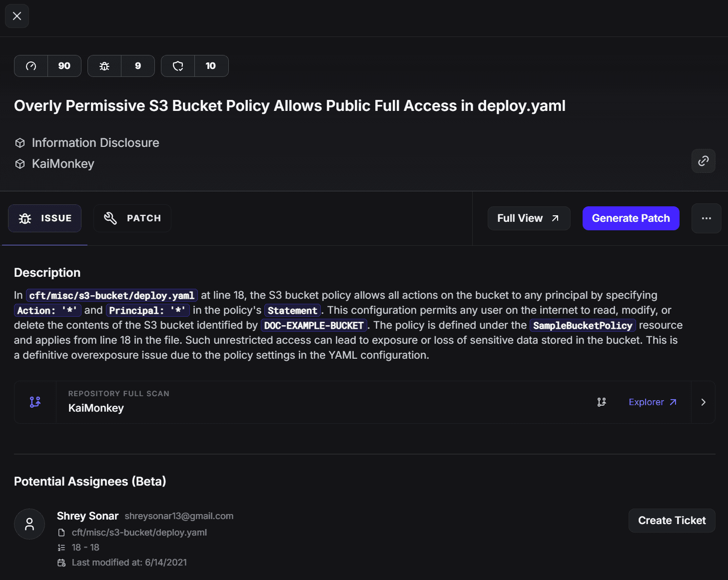728x580 pixels.
Task: Click the shield badge icon showing 10
Action: coord(178,66)
